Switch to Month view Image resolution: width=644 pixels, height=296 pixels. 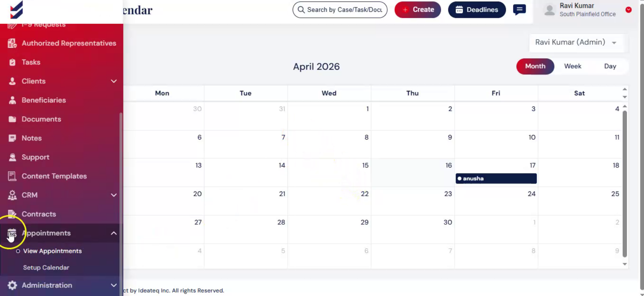coord(535,66)
